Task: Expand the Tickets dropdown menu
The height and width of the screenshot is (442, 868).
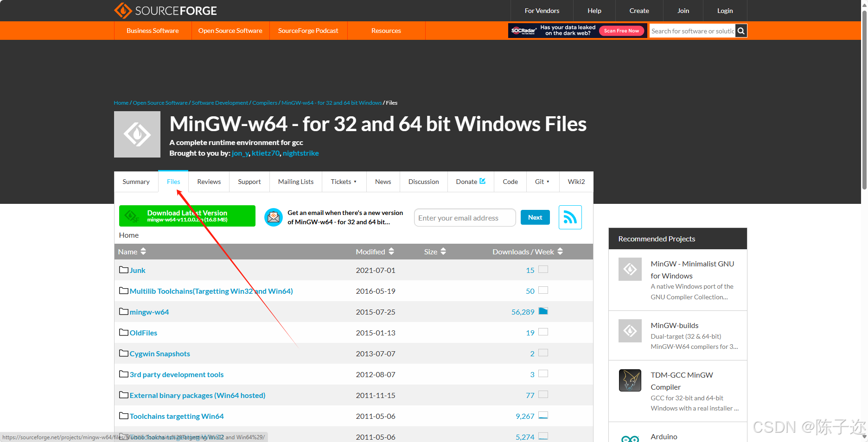Action: click(344, 182)
